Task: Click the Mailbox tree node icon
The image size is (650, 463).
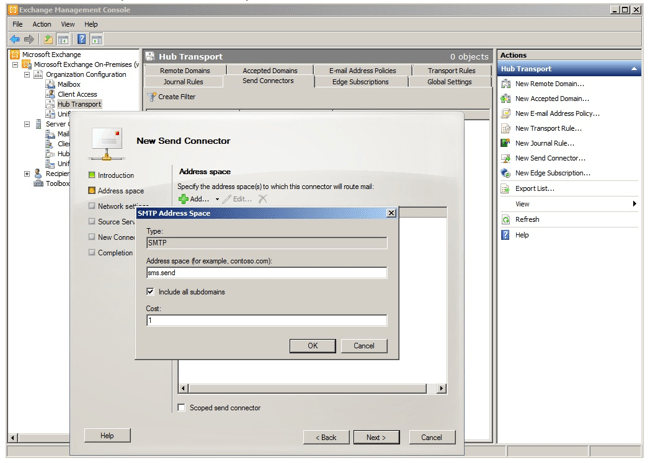Action: tap(50, 84)
